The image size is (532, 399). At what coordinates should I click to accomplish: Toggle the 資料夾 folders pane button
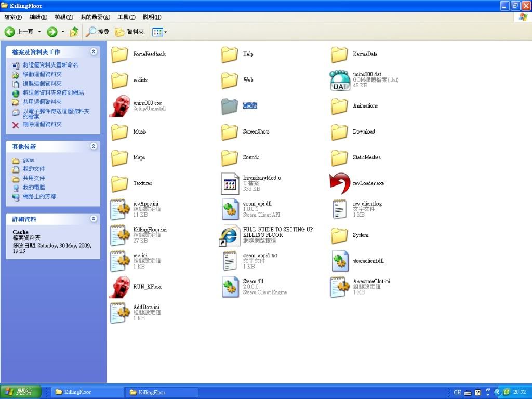(x=130, y=32)
